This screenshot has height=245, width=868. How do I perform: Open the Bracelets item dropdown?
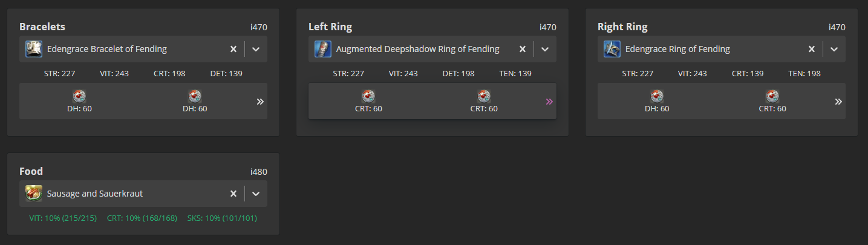(x=256, y=49)
